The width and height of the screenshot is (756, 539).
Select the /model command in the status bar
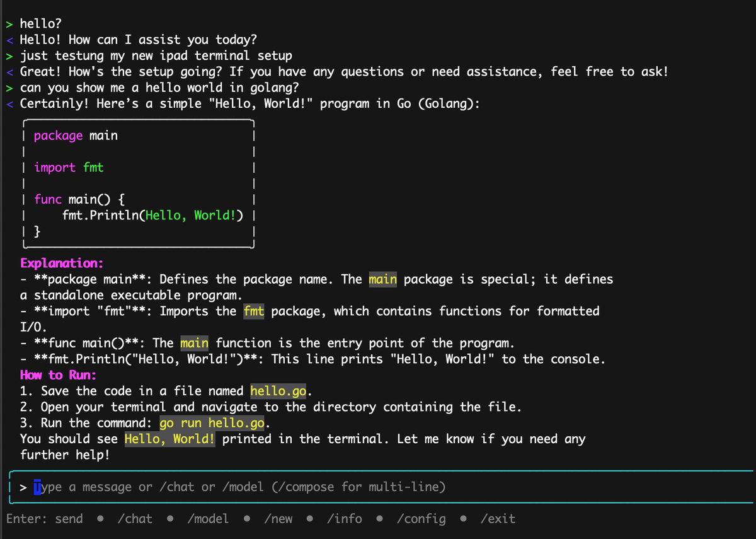208,518
